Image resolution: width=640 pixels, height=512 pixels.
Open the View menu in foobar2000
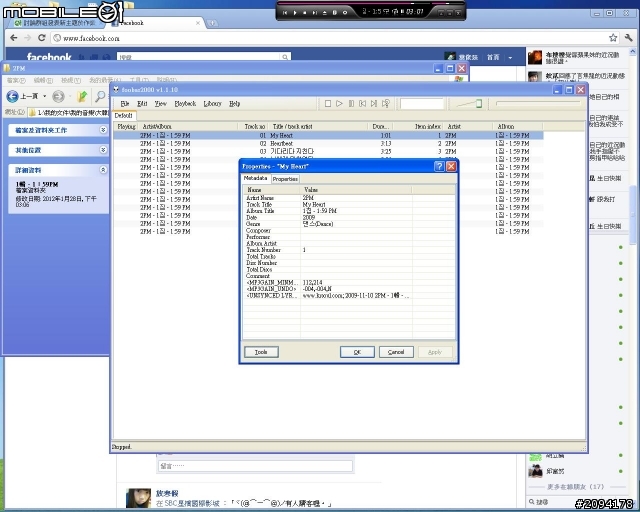tap(160, 104)
